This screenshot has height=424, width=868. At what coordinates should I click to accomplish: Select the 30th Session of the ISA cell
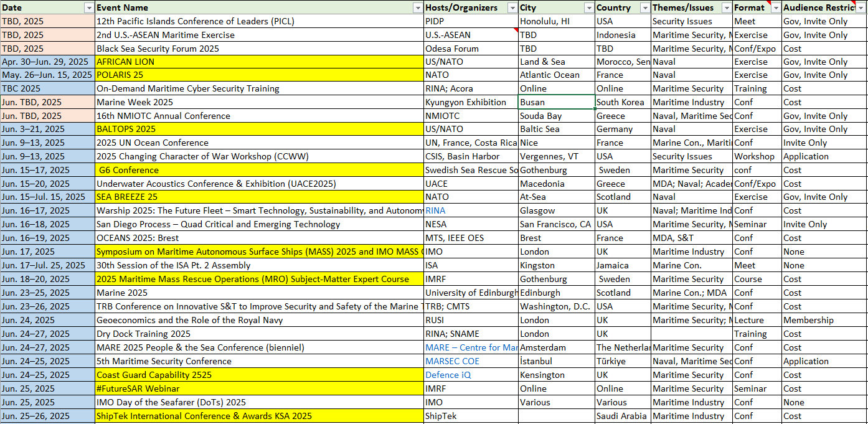(259, 265)
